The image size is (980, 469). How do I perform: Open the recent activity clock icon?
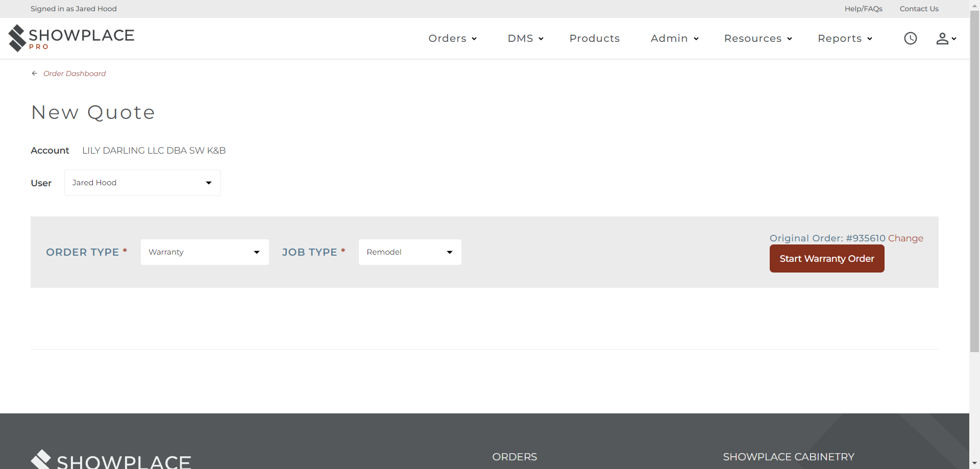tap(911, 38)
